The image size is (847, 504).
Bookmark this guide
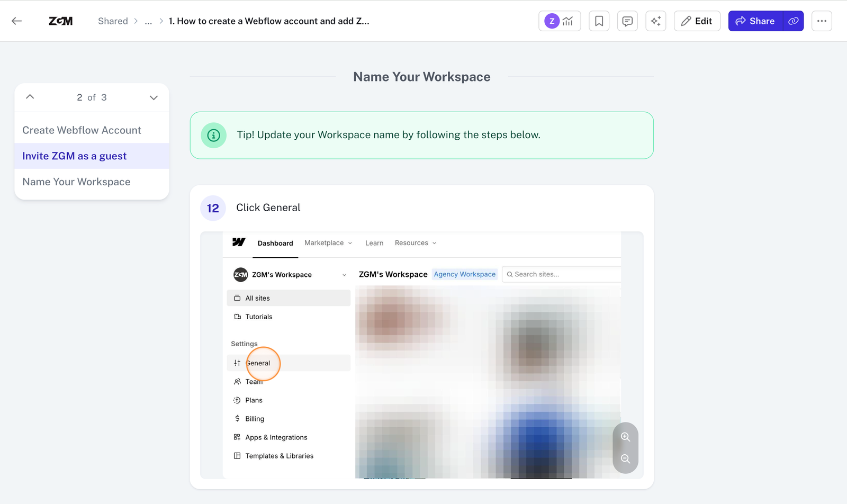(599, 21)
